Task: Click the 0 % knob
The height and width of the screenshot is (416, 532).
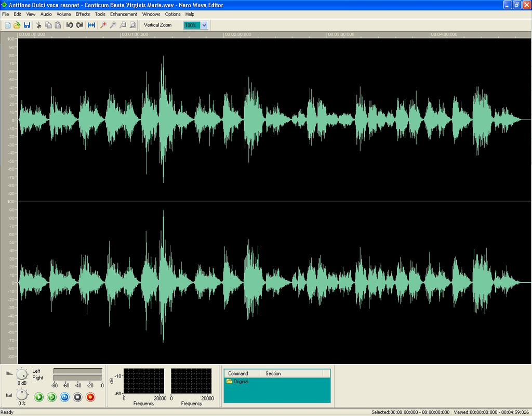Action: pos(22,395)
